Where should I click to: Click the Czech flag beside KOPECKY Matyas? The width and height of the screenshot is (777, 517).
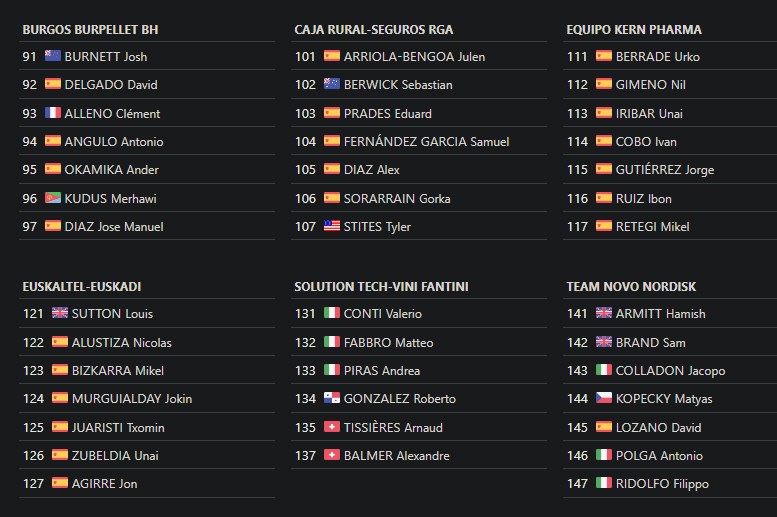click(x=604, y=398)
